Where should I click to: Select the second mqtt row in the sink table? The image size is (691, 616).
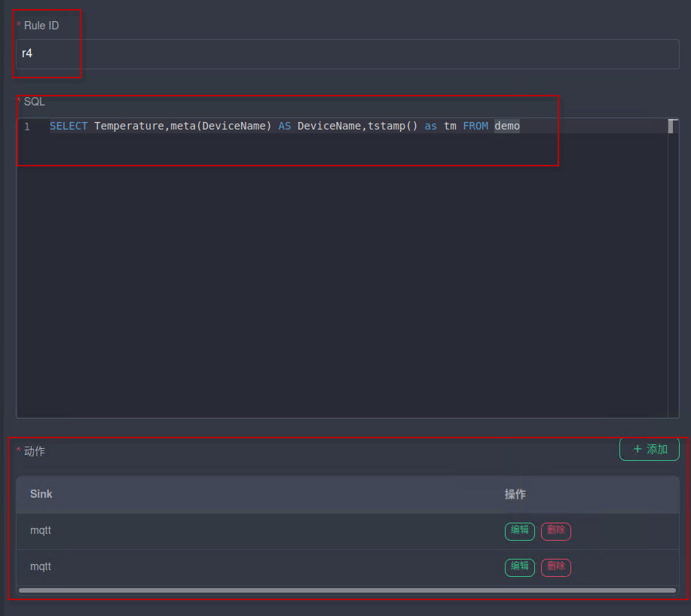[347, 567]
